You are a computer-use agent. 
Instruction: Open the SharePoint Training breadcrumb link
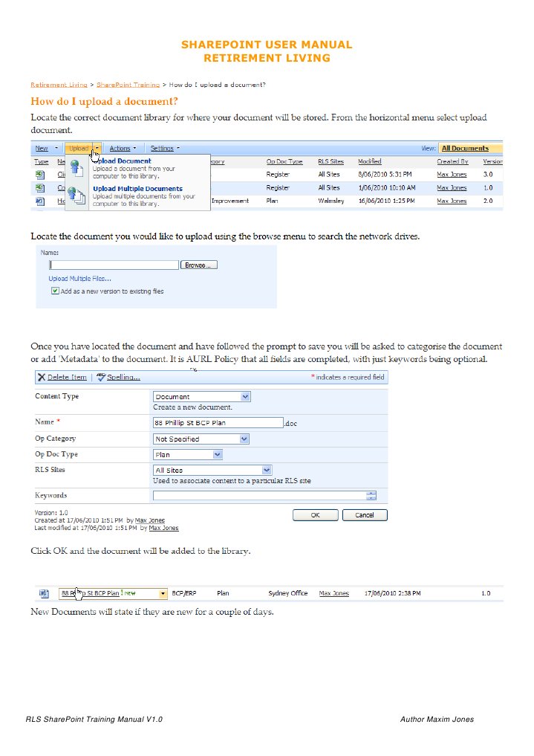[x=128, y=85]
